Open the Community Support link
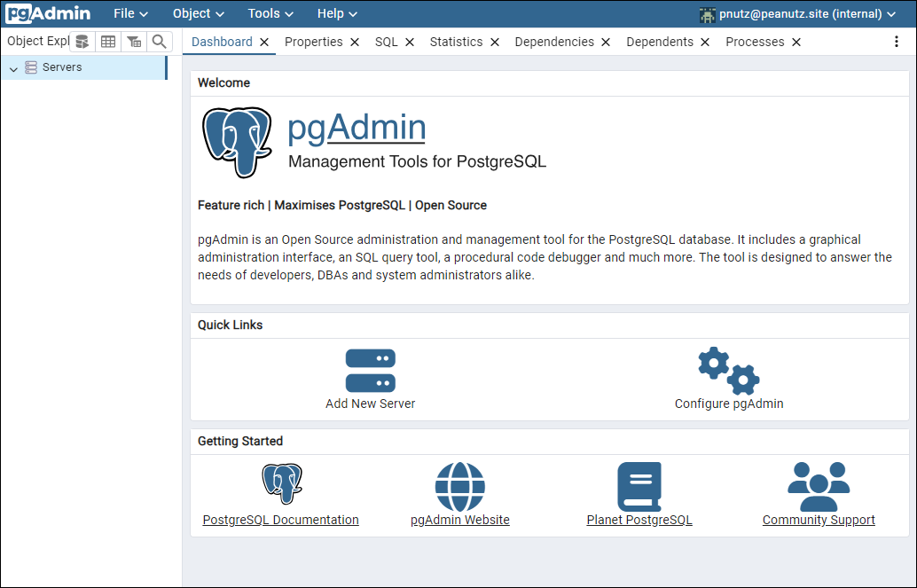This screenshot has width=917, height=588. point(819,520)
